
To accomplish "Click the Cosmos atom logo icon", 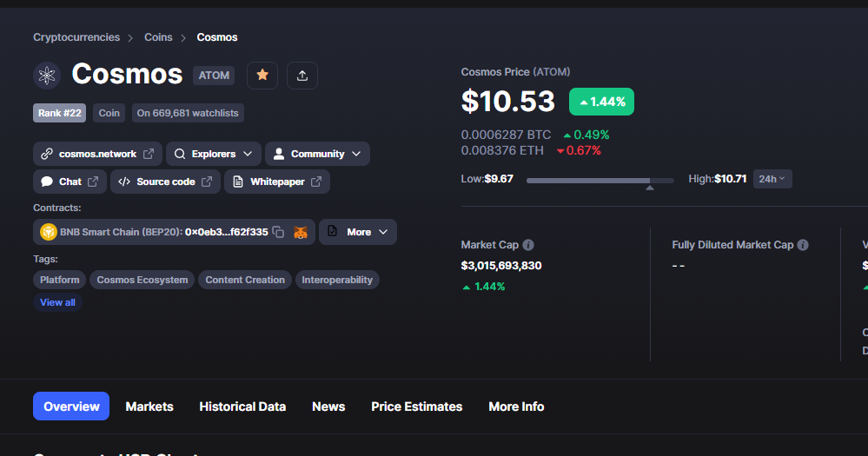I will coord(47,76).
